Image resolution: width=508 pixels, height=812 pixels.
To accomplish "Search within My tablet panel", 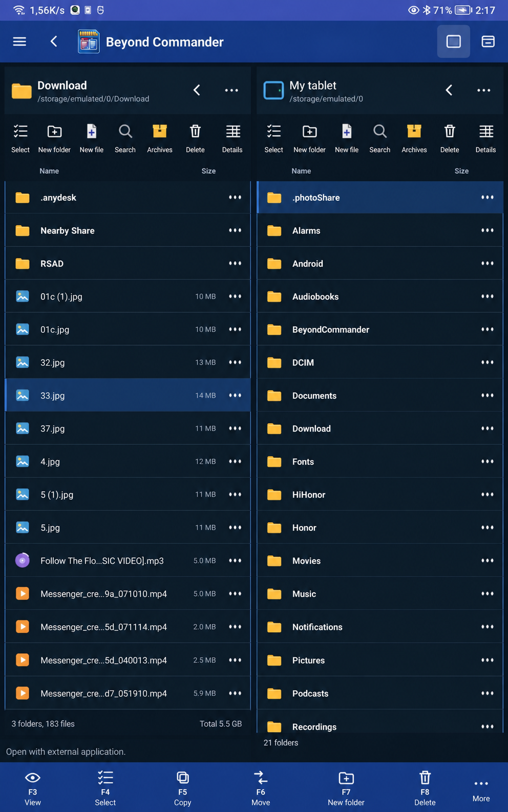I will pos(380,138).
